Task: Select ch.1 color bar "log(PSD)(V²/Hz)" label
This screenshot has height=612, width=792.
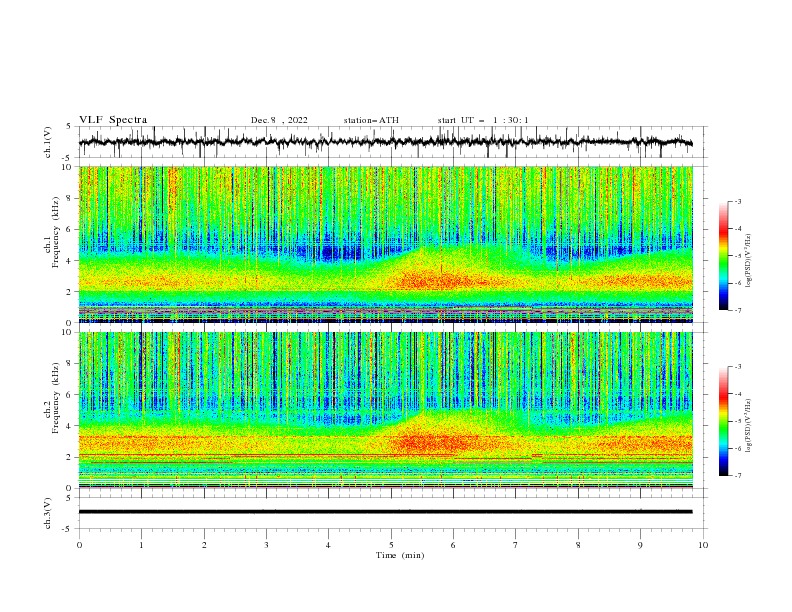Action: pos(748,261)
